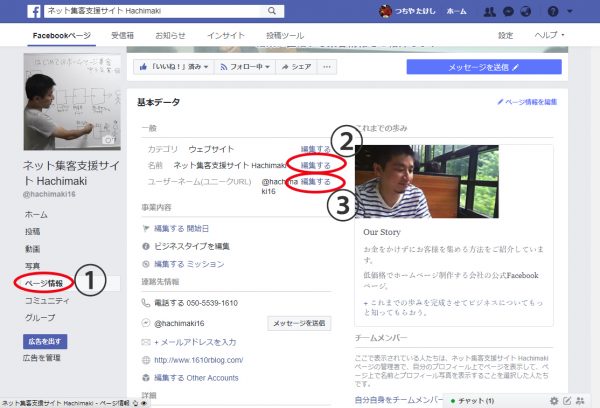Viewport: 600px width, 408px height.
Task: Click 編集する next to ユーザーネーム
Action: (x=316, y=181)
